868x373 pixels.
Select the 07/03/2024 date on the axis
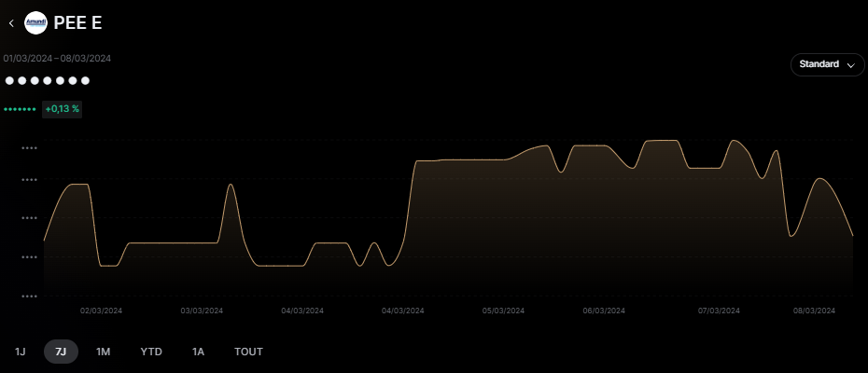point(719,311)
